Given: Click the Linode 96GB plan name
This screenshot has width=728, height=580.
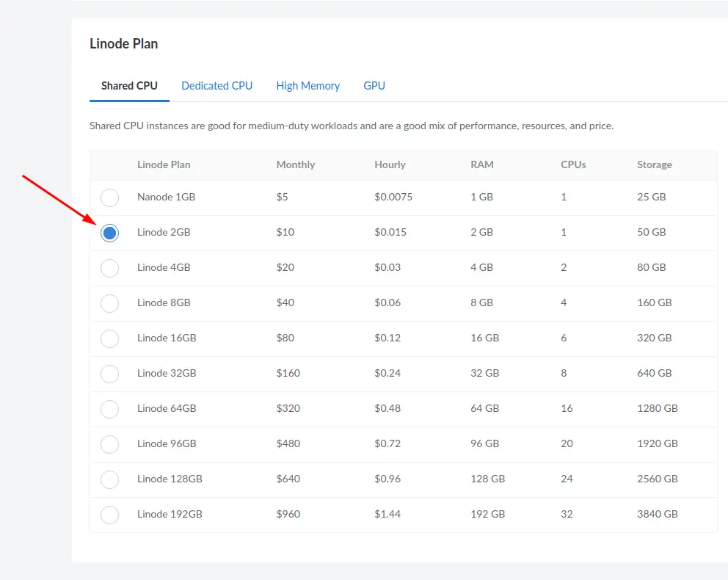Looking at the screenshot, I should click(x=167, y=444).
